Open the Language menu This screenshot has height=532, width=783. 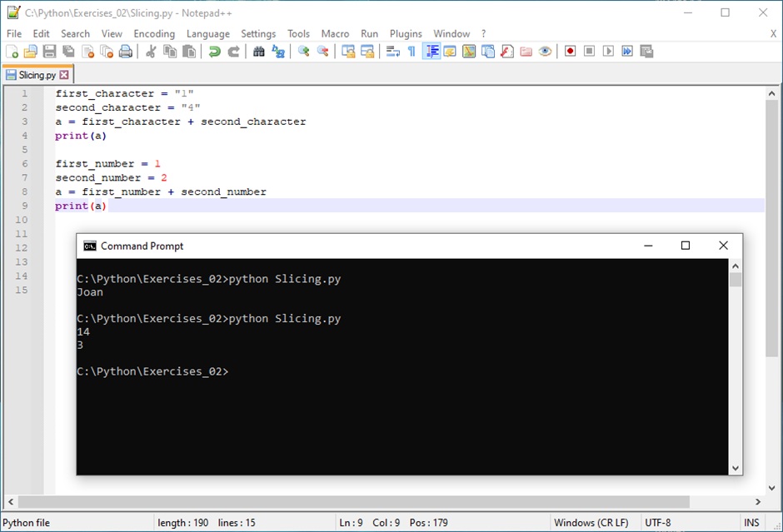point(207,34)
